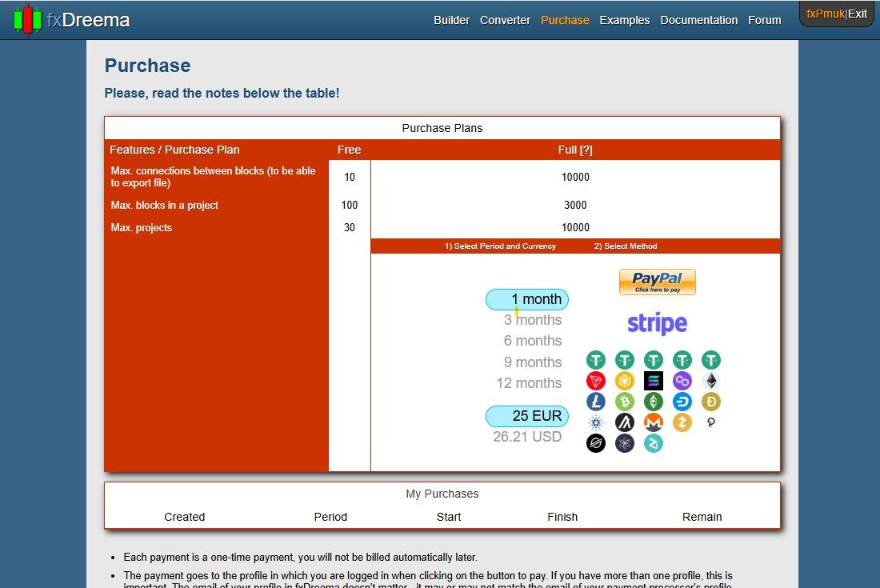Image resolution: width=880 pixels, height=588 pixels.
Task: Click the 'Start' column header in My Purchases
Action: click(449, 517)
